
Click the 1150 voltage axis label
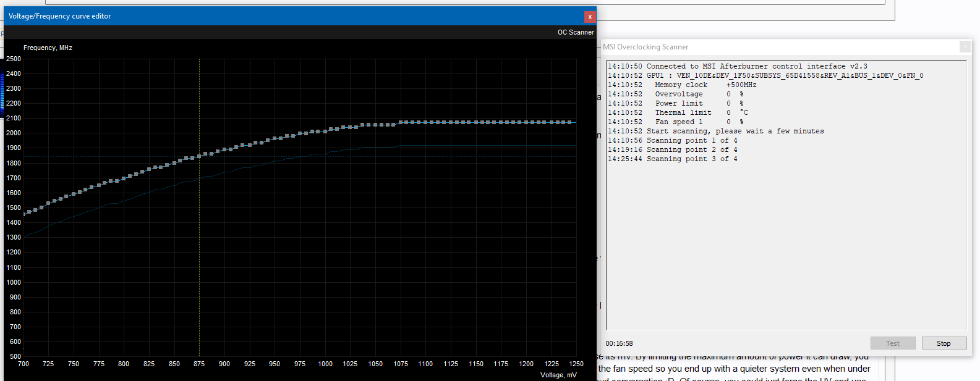pyautogui.click(x=476, y=364)
